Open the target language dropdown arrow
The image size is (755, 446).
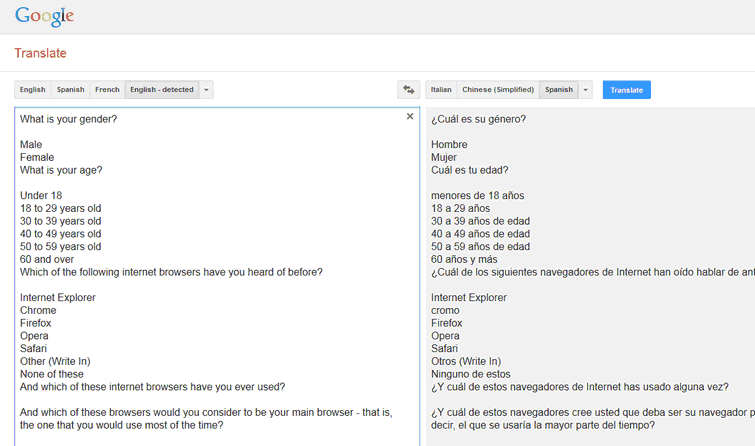point(586,90)
